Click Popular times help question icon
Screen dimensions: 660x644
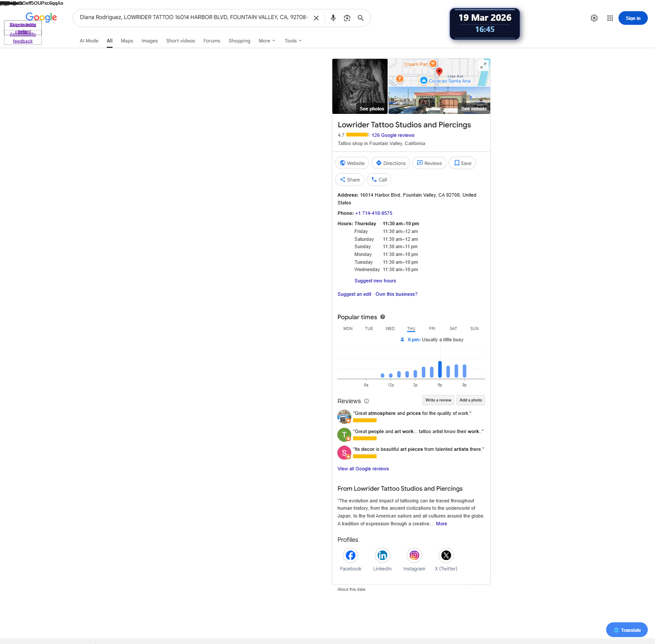tap(383, 317)
